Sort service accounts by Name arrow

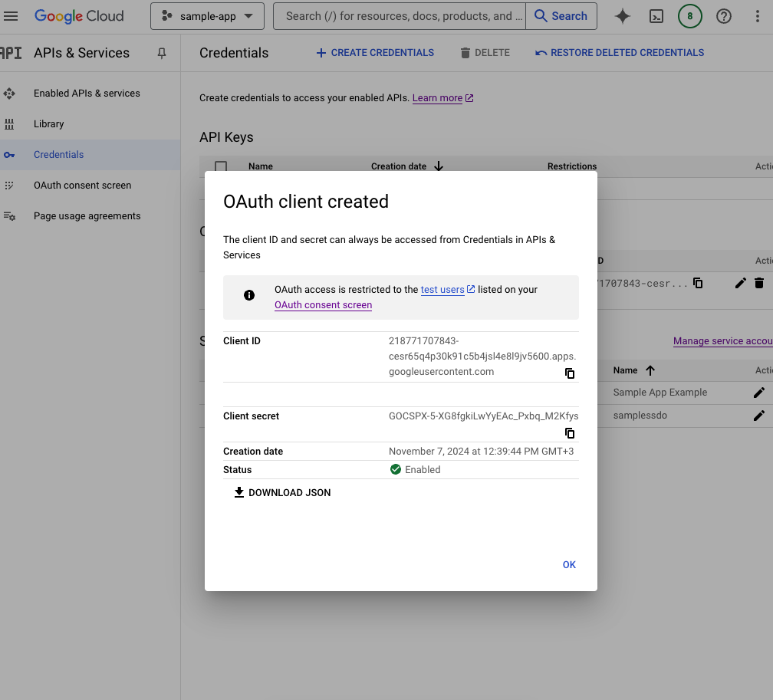[650, 370]
